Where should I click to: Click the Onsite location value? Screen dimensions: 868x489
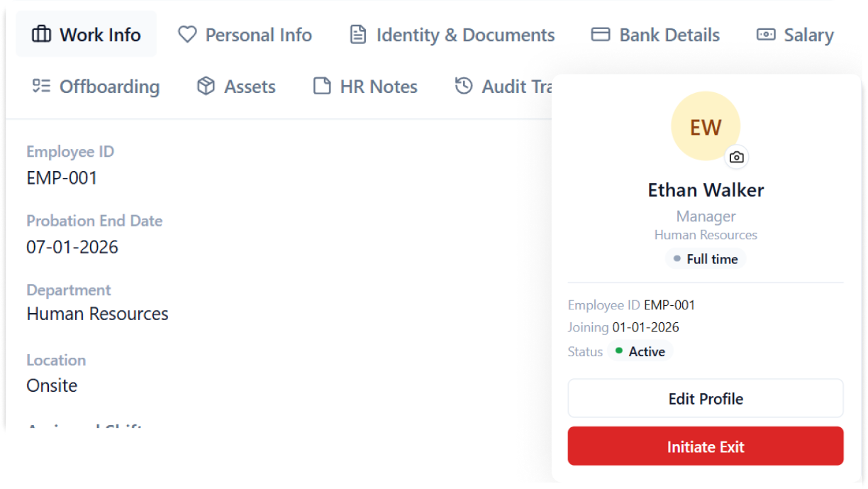pyautogui.click(x=52, y=385)
